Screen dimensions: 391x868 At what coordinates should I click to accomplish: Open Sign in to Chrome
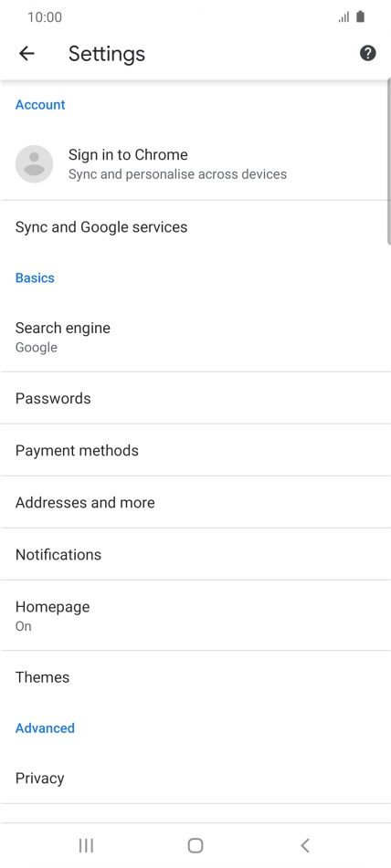tap(195, 164)
